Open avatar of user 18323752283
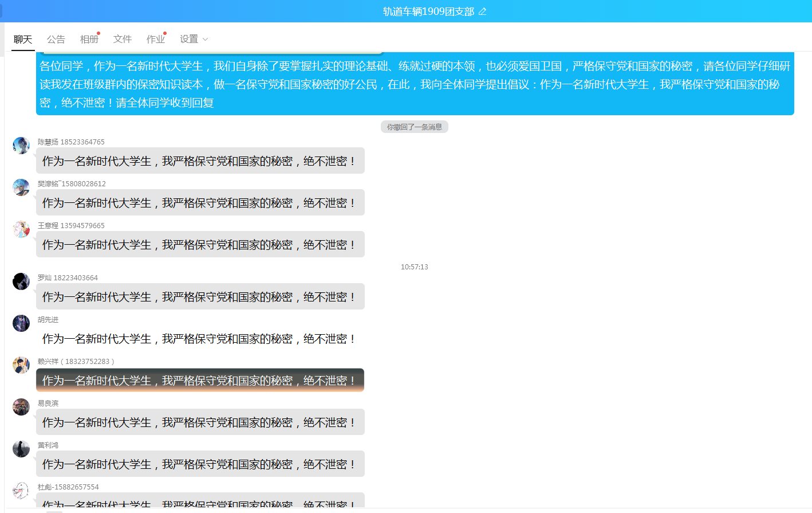This screenshot has height=513, width=812. pos(21,365)
